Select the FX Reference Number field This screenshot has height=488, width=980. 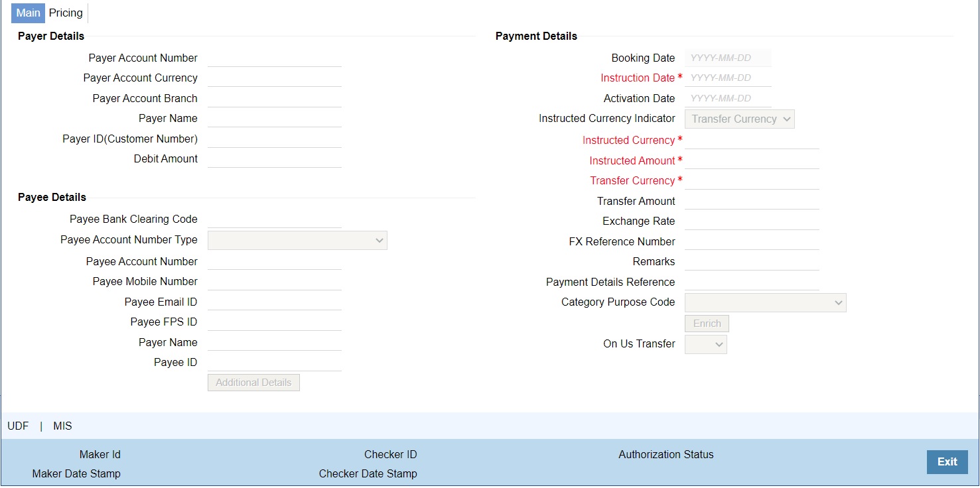752,242
